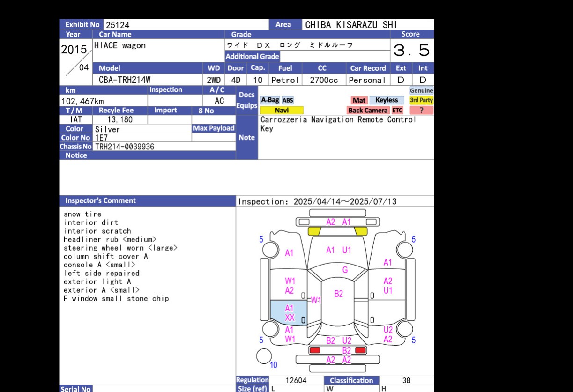Click the Notice label
The image size is (573, 392).
[x=76, y=155]
